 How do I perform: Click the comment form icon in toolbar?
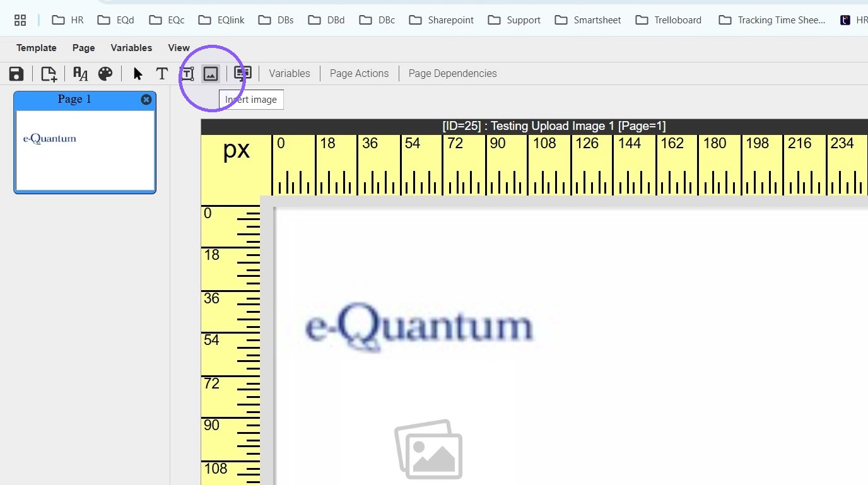click(243, 74)
